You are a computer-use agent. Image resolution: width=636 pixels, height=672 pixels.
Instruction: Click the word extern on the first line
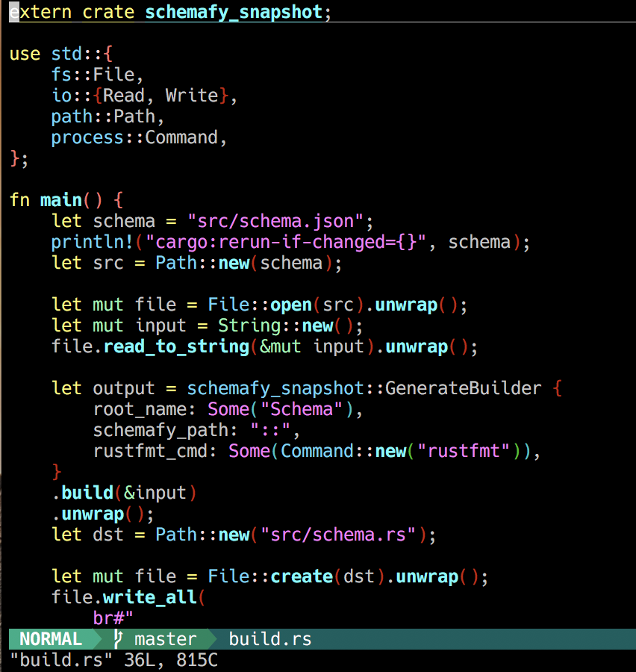click(x=40, y=12)
